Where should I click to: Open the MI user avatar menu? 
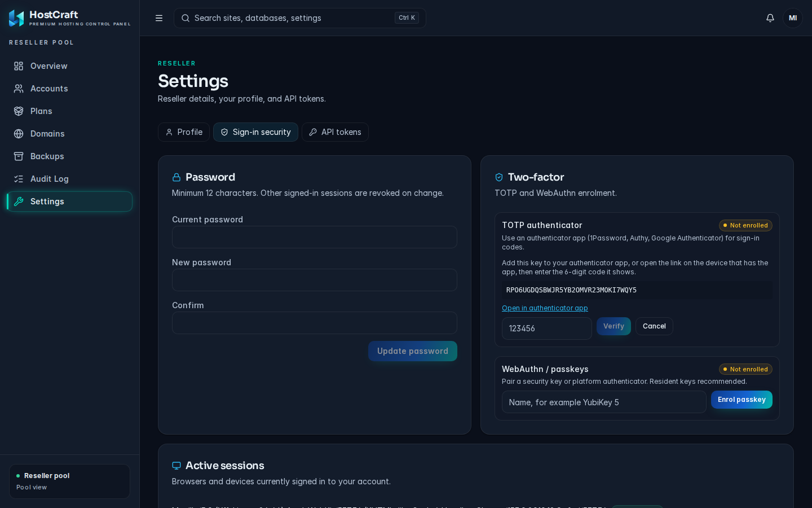(x=793, y=18)
